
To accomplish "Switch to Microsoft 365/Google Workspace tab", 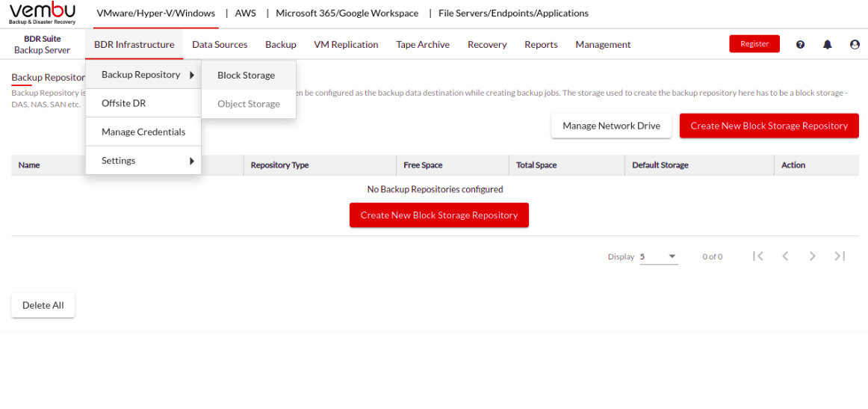I will [x=347, y=13].
